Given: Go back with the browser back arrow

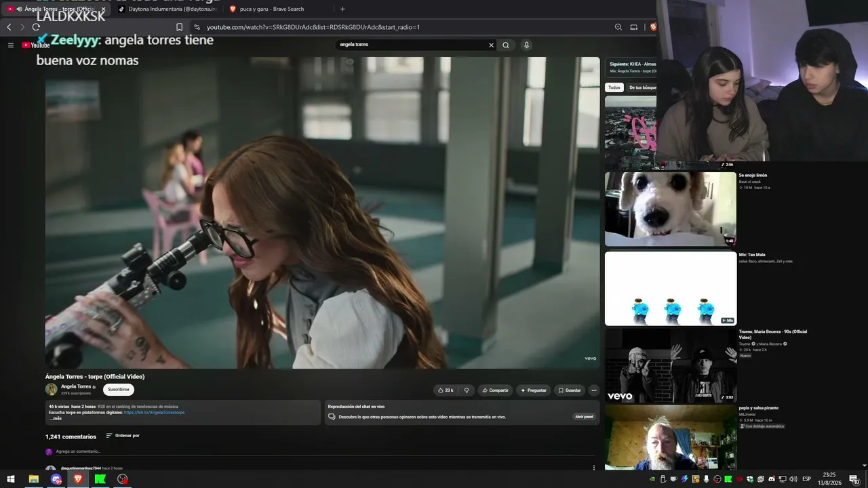Looking at the screenshot, I should tap(9, 27).
